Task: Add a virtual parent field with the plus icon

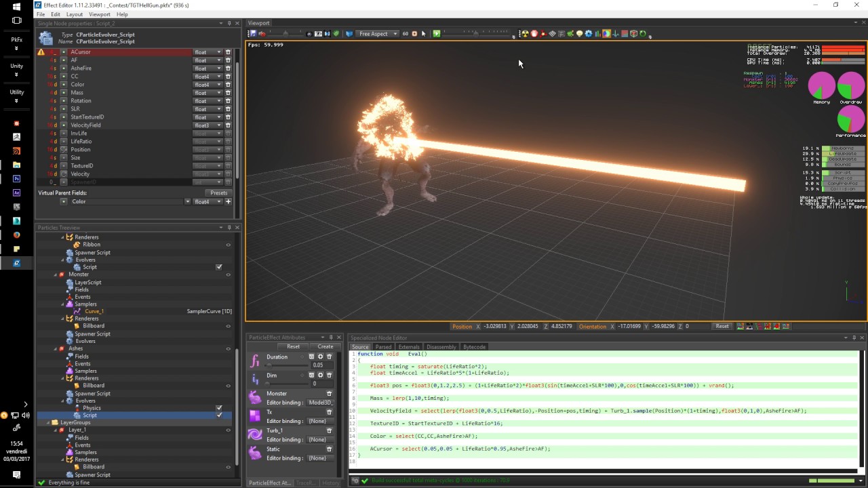Action: (x=229, y=201)
